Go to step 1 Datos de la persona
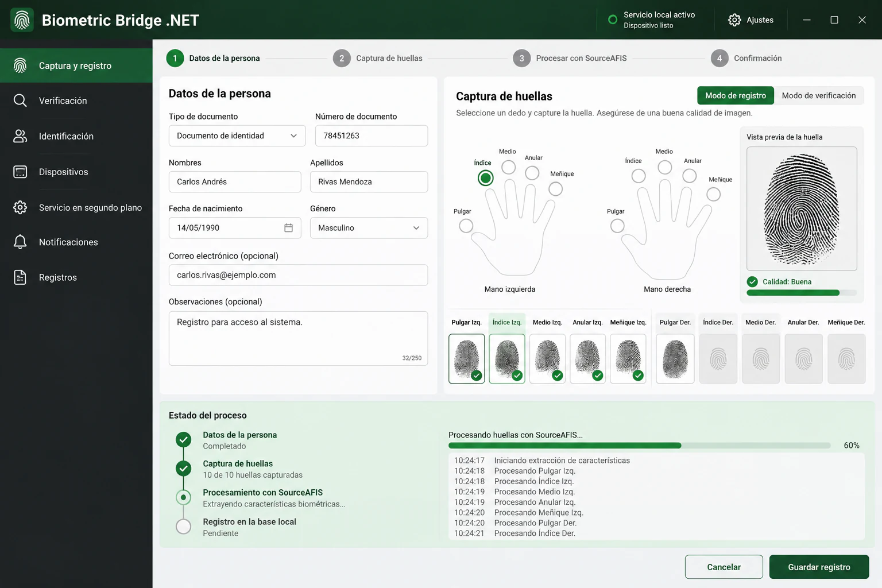The height and width of the screenshot is (588, 882). (213, 58)
